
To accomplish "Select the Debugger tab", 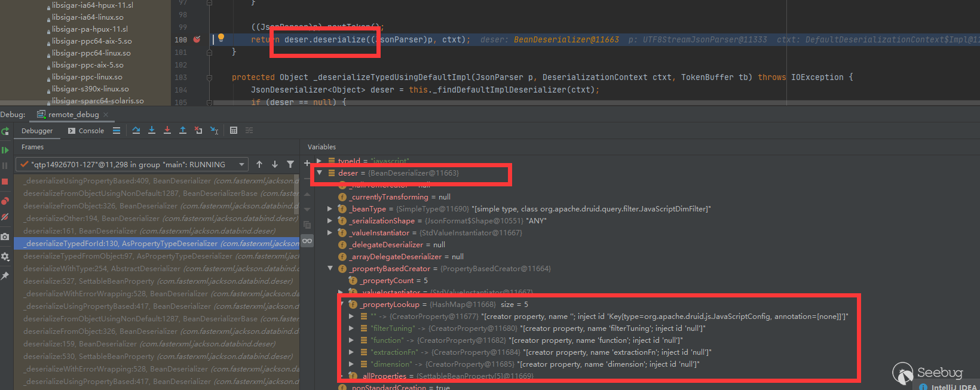I will tap(37, 131).
